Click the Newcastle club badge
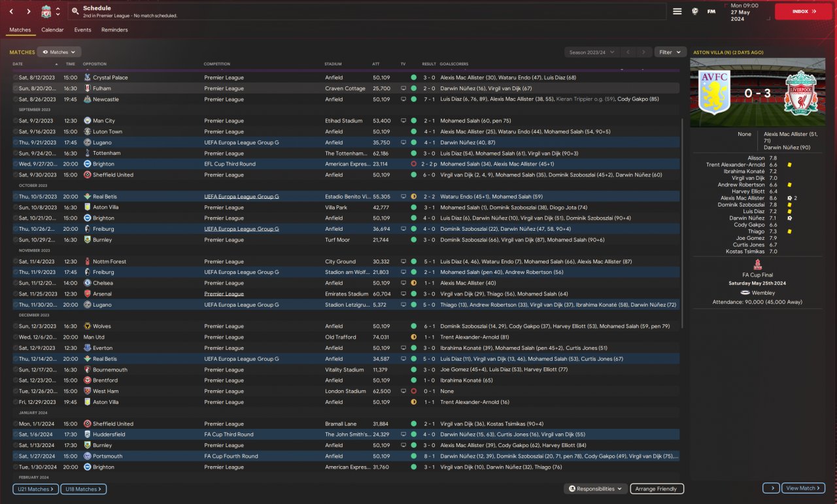The image size is (837, 504). [x=87, y=99]
